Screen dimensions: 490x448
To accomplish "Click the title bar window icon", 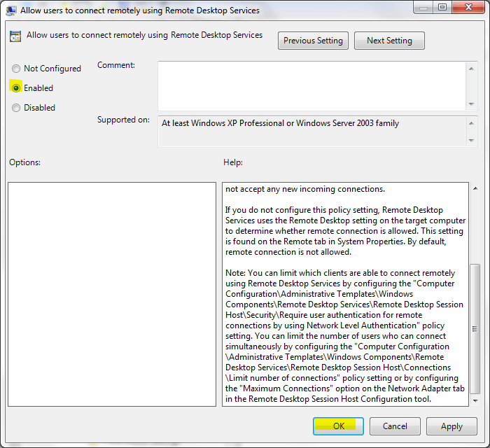I will point(11,10).
